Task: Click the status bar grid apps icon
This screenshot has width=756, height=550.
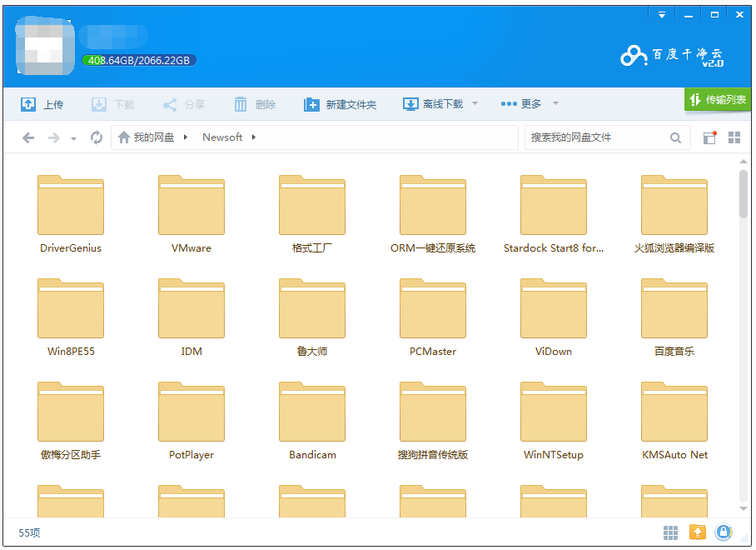Action: coord(670,532)
